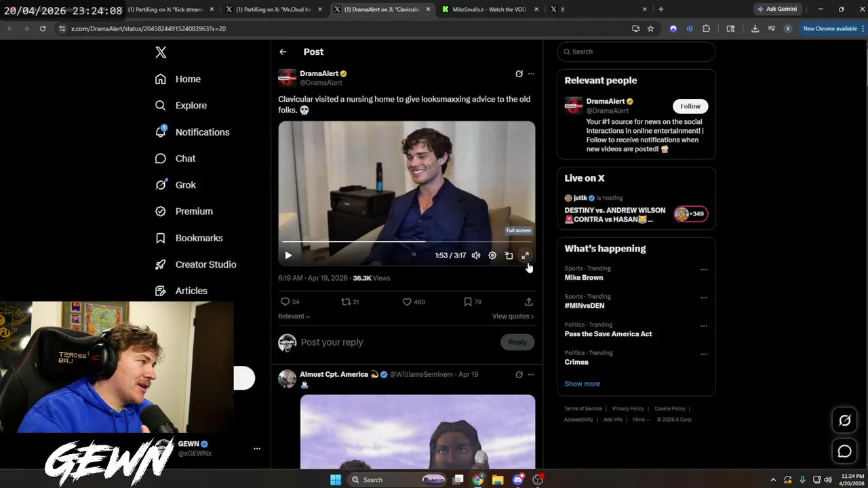Open View quotes link
Screen dimensions: 868x488
(513, 317)
